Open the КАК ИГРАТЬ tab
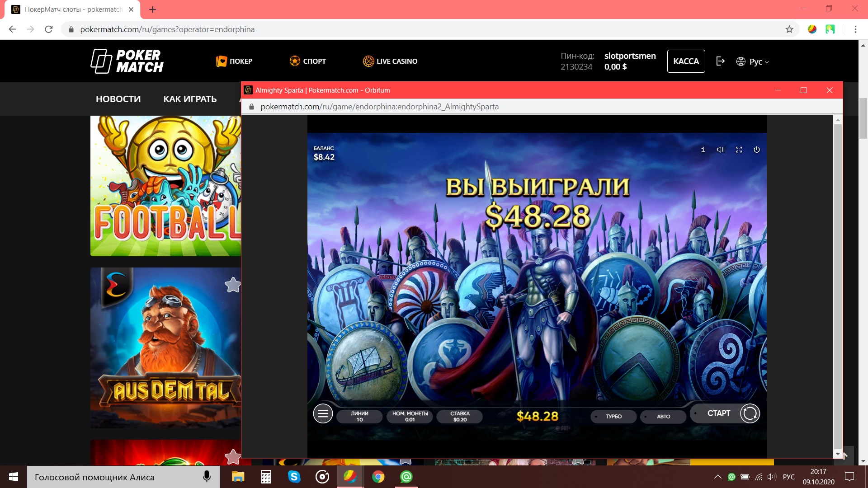This screenshot has height=488, width=868. coord(190,99)
